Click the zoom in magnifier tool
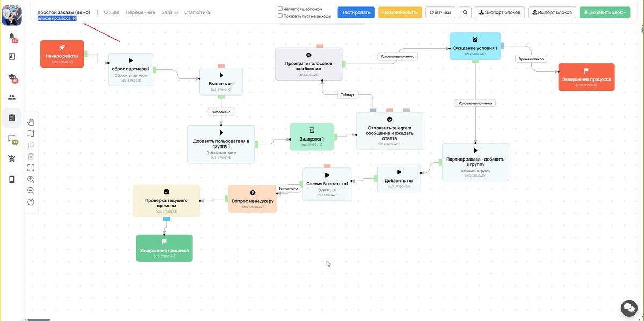This screenshot has height=321, width=644. tap(31, 179)
